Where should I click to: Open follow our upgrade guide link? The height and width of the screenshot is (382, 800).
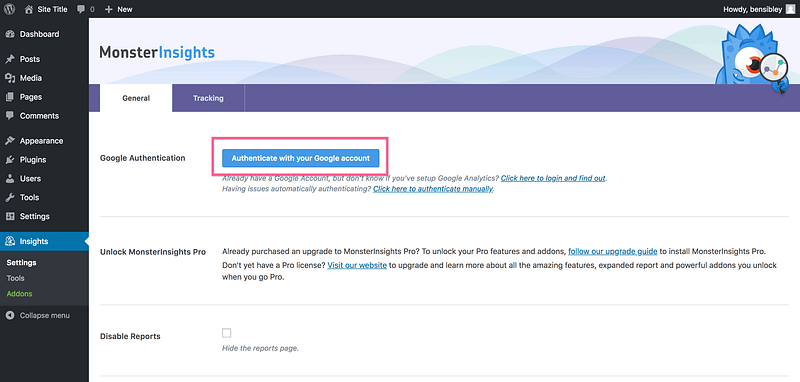click(613, 251)
